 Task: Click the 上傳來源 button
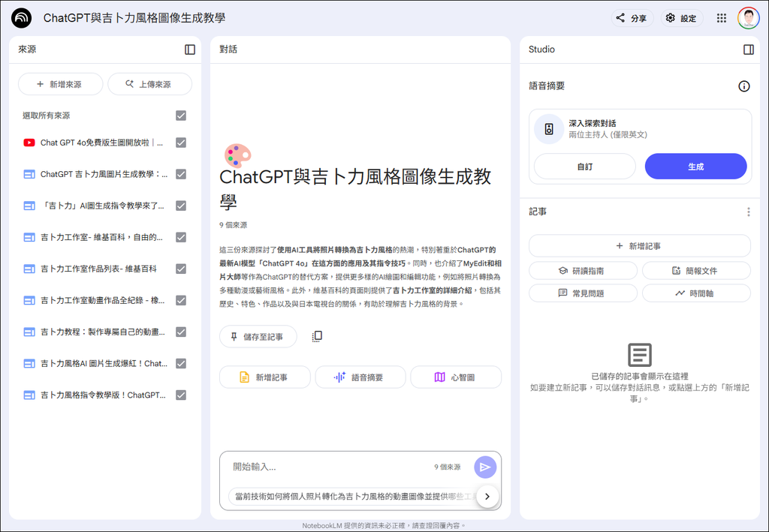click(x=149, y=84)
